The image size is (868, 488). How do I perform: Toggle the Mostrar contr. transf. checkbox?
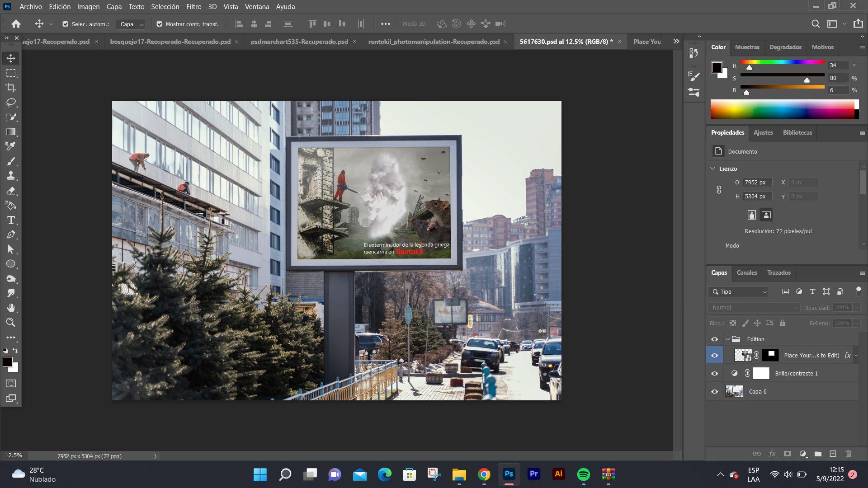click(159, 24)
